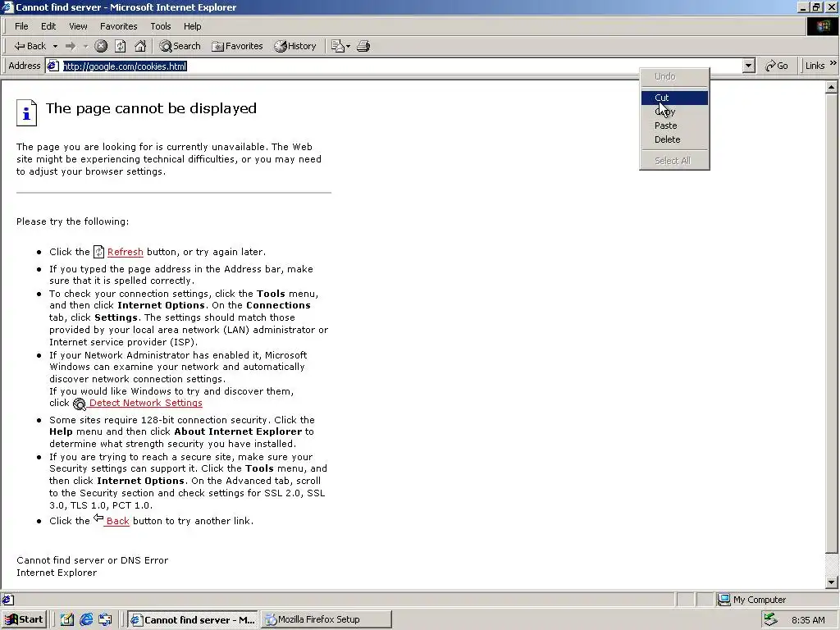The height and width of the screenshot is (630, 840).
Task: Open the Favorites menu in menu bar
Action: [118, 26]
